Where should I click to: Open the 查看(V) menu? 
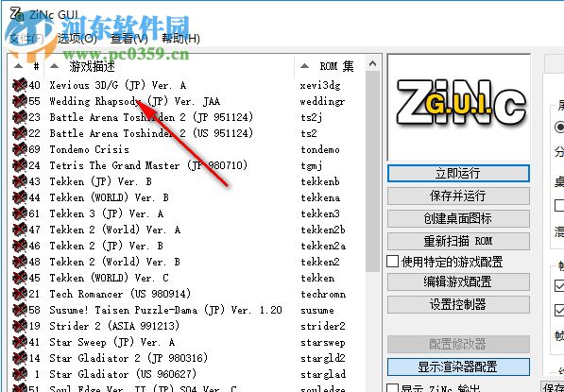point(128,38)
